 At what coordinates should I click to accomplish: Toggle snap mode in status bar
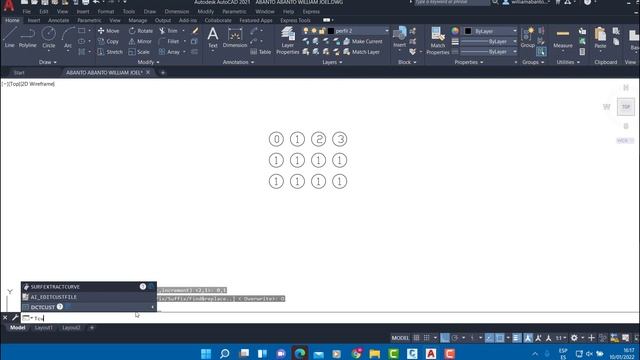(427, 338)
